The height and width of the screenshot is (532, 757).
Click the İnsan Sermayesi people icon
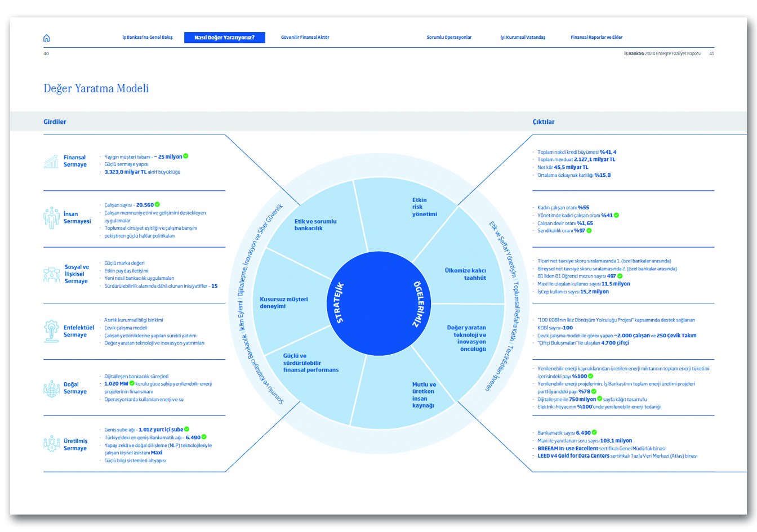(51, 217)
